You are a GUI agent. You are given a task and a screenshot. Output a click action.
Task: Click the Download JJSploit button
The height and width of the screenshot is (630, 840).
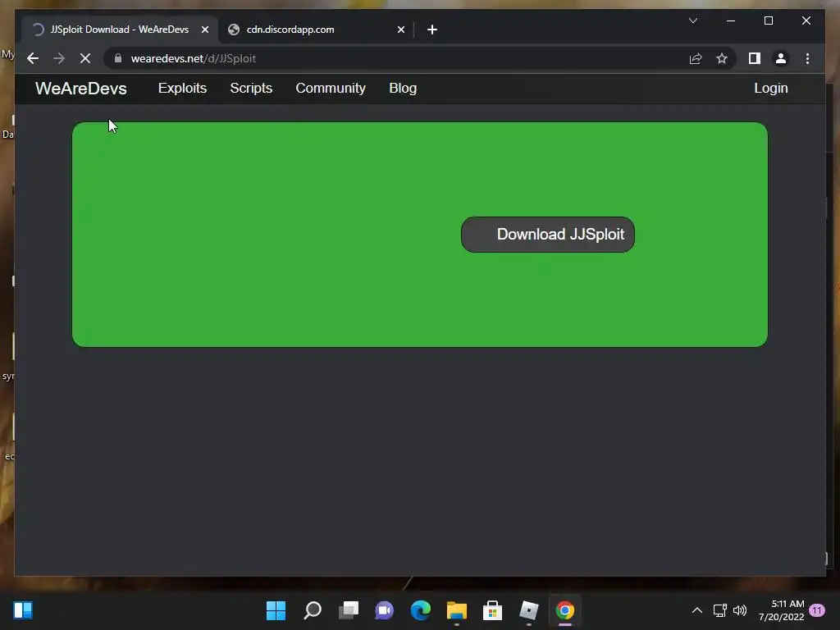click(547, 235)
